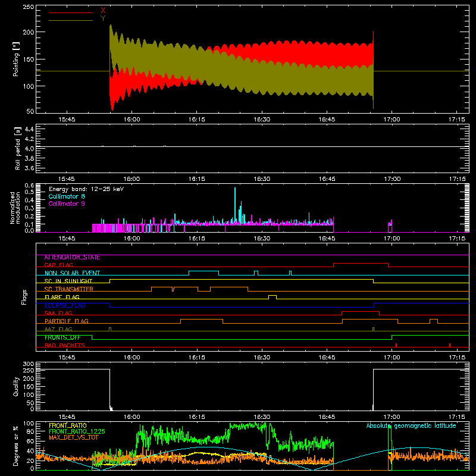Viewport: 476px width, 476px height.
Task: Click the MAX_DET_VS_TOT legend entry
Action: [73, 437]
